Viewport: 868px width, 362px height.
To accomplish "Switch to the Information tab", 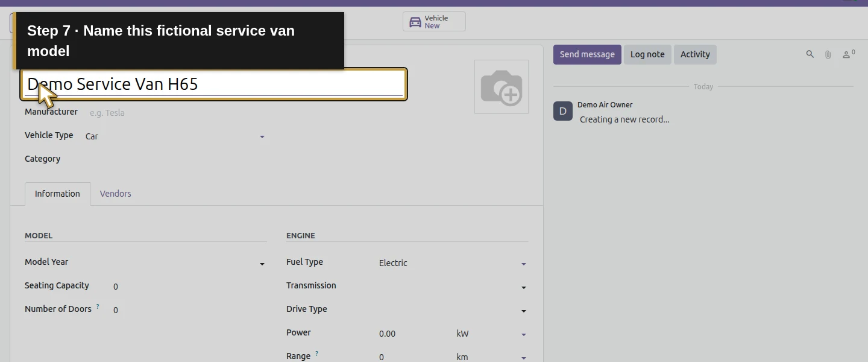I will pyautogui.click(x=57, y=194).
